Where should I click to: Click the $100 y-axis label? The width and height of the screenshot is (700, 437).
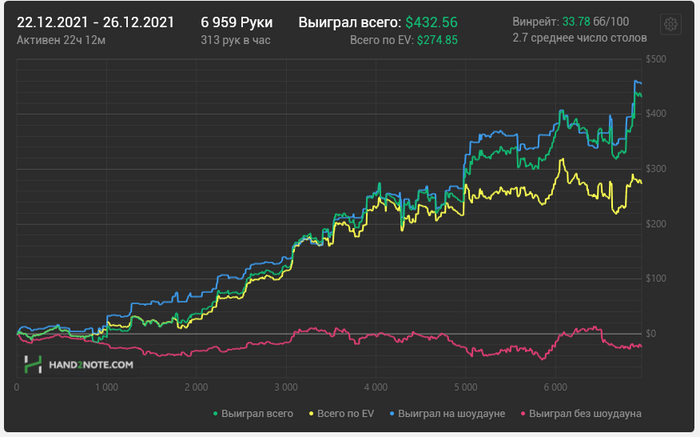[x=655, y=279]
